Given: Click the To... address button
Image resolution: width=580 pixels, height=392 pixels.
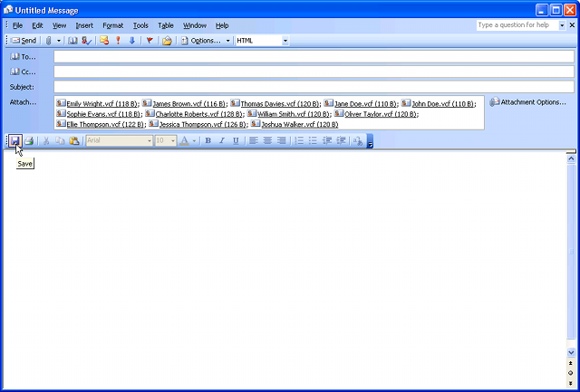Looking at the screenshot, I should [23, 56].
